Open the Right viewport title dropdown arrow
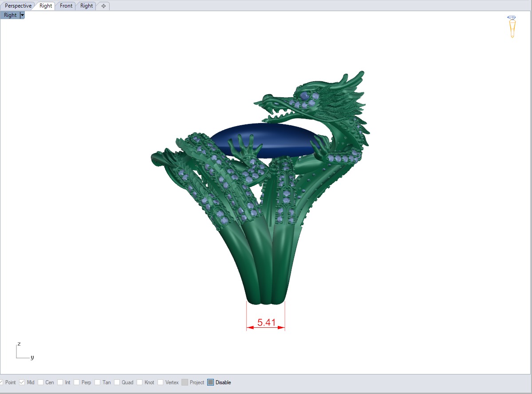This screenshot has width=532, height=394. 22,15
